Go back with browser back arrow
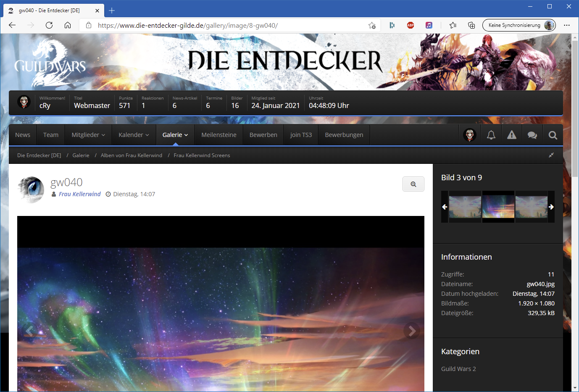579x392 pixels. click(x=12, y=25)
